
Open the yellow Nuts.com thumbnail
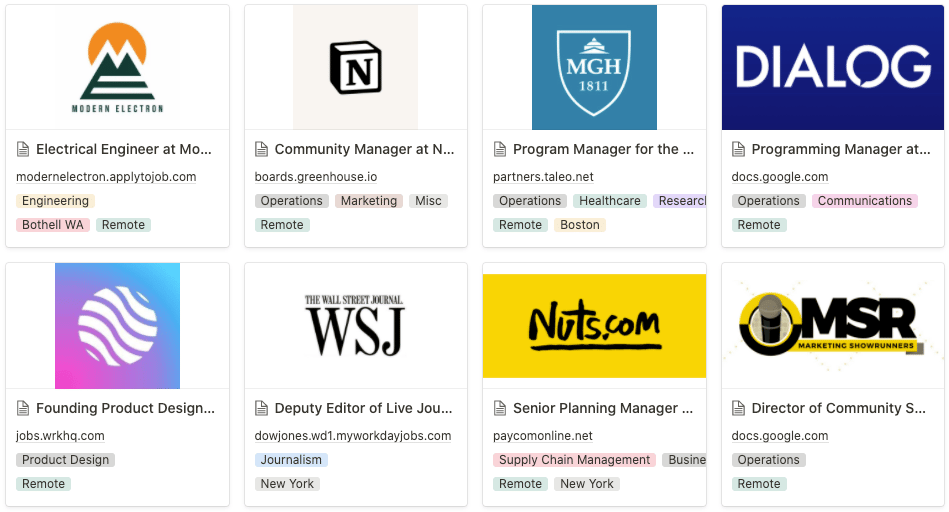pos(594,326)
